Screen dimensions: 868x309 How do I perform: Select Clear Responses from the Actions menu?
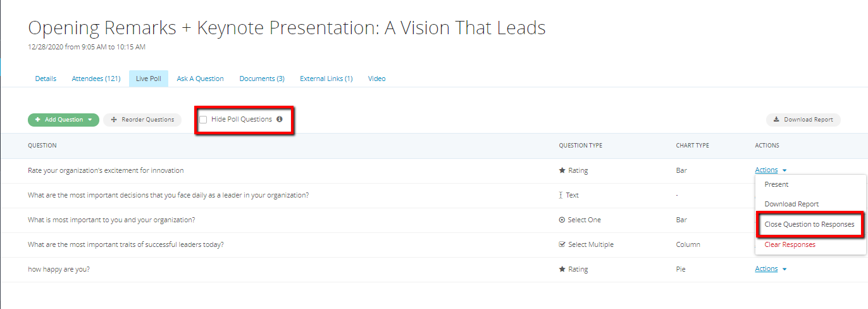click(790, 244)
